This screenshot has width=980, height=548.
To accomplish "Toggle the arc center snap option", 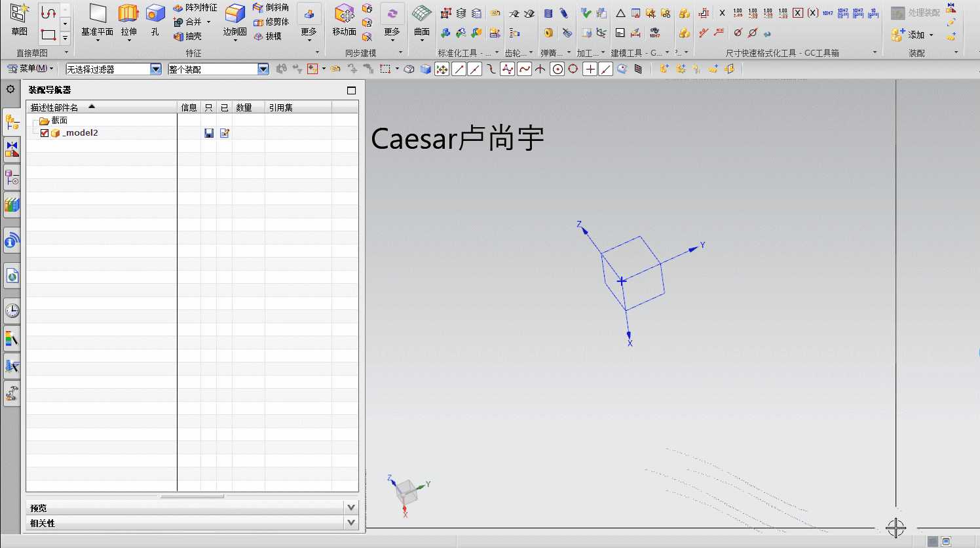I will coord(557,69).
